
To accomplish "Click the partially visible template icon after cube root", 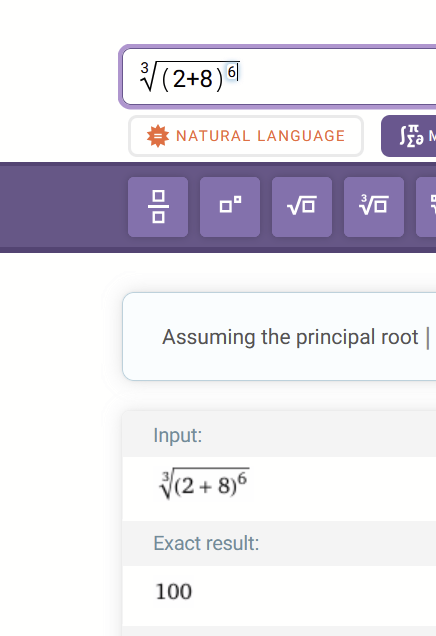I will 426,207.
